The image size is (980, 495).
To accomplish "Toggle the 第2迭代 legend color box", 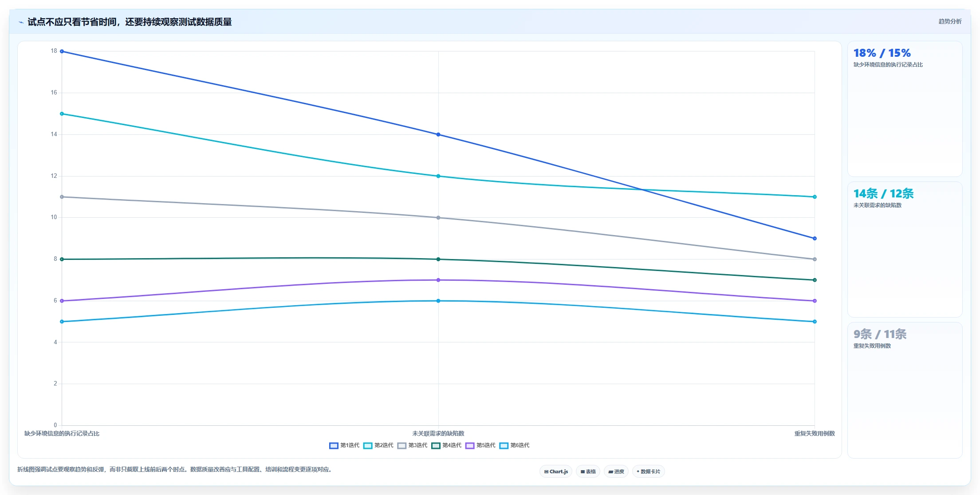I will 368,446.
